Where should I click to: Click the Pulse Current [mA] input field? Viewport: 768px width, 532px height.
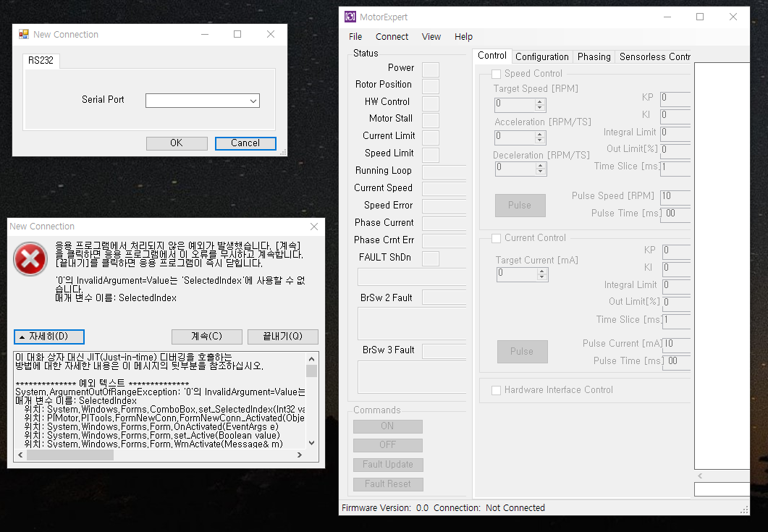pos(676,344)
